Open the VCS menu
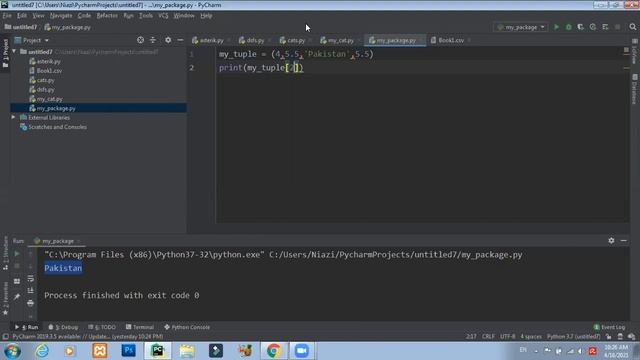Image resolution: width=640 pixels, height=360 pixels. click(163, 16)
